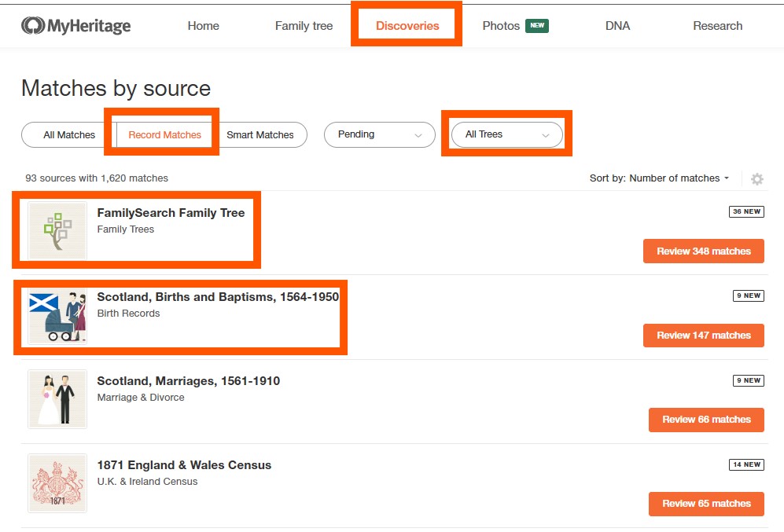Open the Discoveries tab
Screen dimensions: 784x532
407,26
